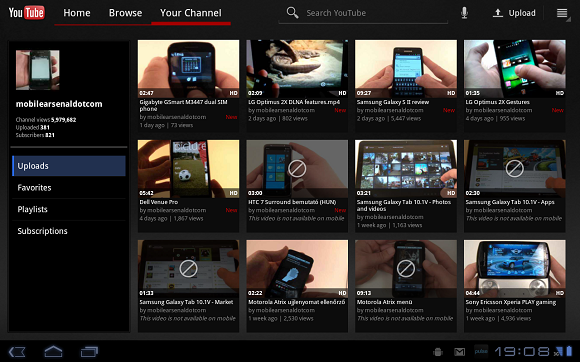Open Gigabyte GSmart M3447 video thumbnail

click(188, 69)
